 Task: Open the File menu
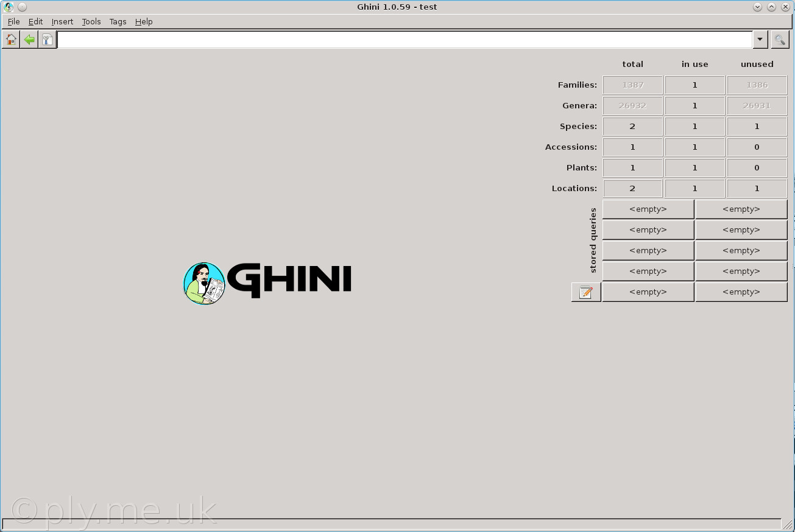click(13, 21)
